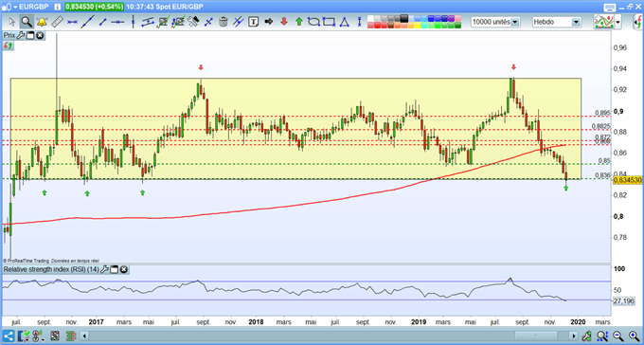This screenshot has width=644, height=345.
Task: Pick the white color swatch
Action: [x=371, y=19]
